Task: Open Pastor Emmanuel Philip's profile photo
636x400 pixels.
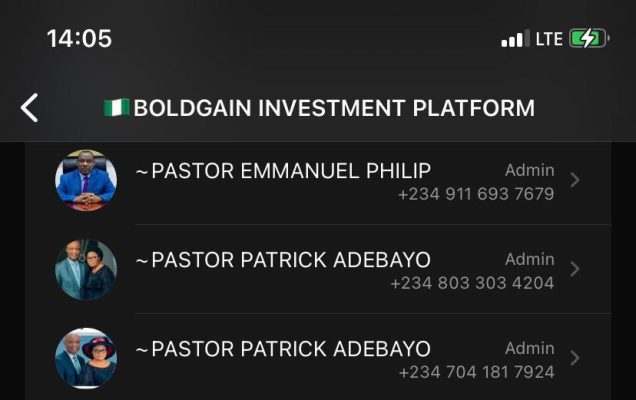Action: click(86, 180)
